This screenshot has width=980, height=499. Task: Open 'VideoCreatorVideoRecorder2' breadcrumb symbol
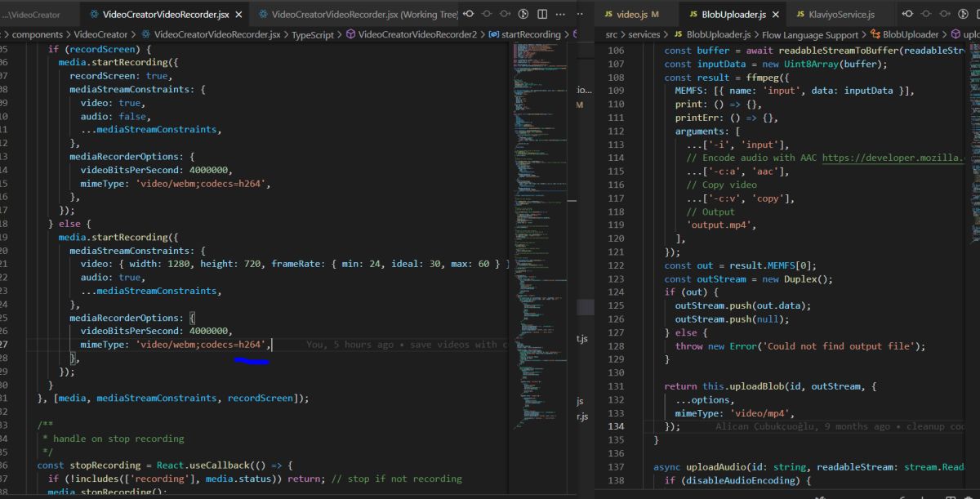pyautogui.click(x=417, y=34)
